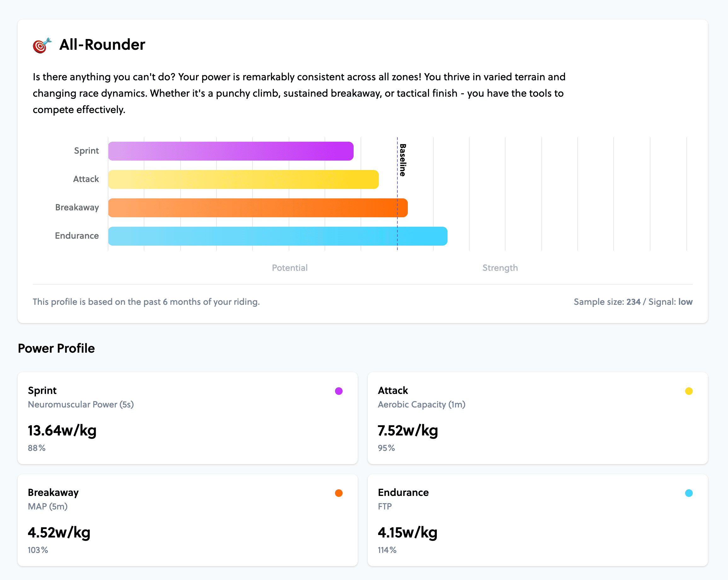The height and width of the screenshot is (580, 728).
Task: Open the Power Profile section heading
Action: (x=56, y=348)
